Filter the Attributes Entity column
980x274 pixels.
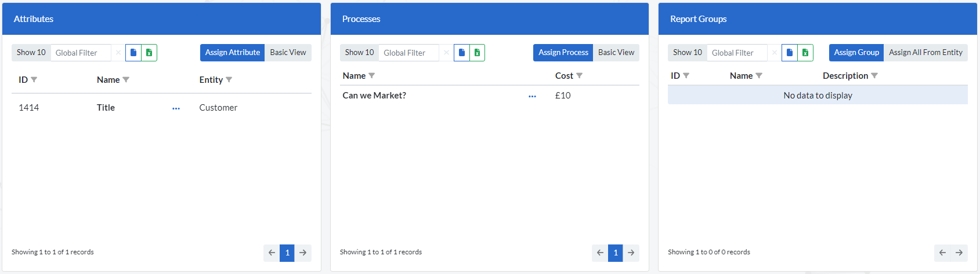[x=229, y=80]
